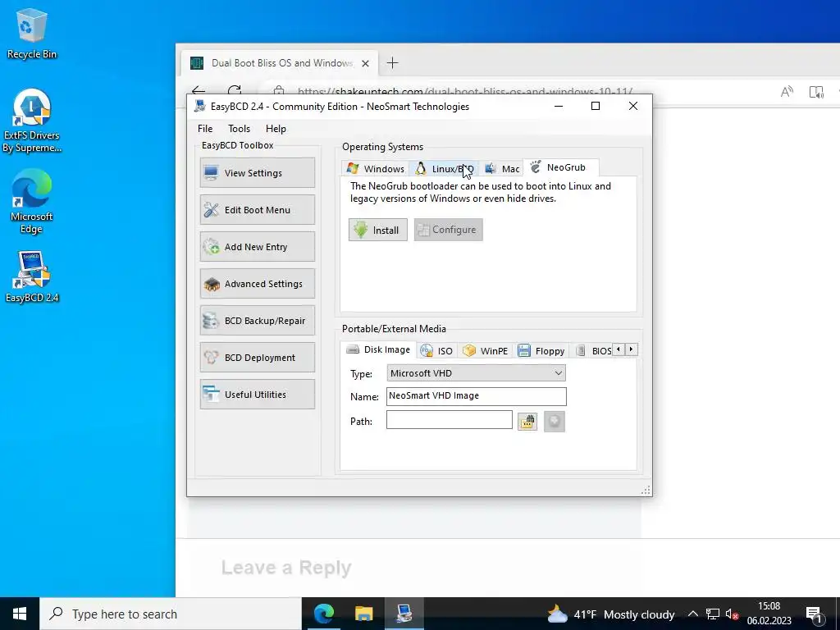This screenshot has height=630, width=840.
Task: Switch to the Windows operating system tab
Action: tap(376, 169)
